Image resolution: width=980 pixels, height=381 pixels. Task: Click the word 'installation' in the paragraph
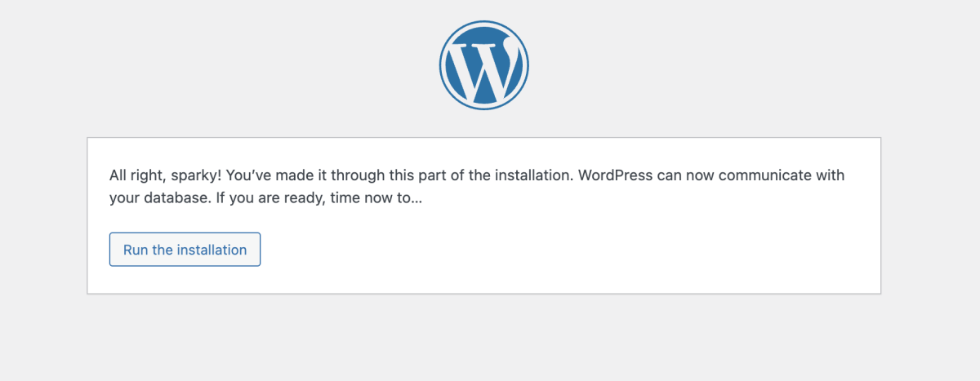point(532,175)
